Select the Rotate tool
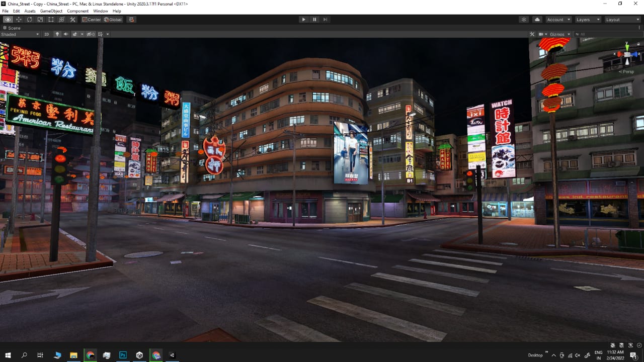The image size is (644, 362). 29,20
